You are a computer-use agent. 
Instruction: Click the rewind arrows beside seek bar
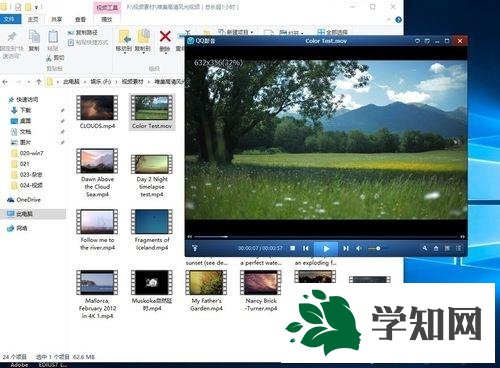coord(189,237)
